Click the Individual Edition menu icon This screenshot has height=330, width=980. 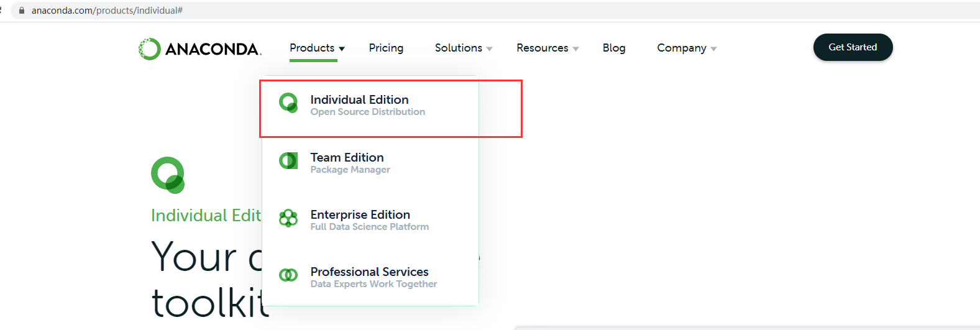tap(288, 103)
